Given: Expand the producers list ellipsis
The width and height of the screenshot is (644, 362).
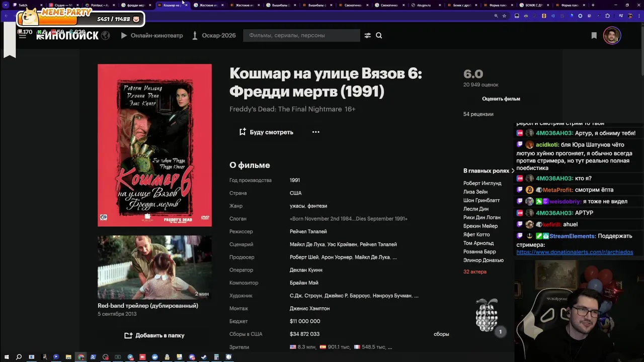Looking at the screenshot, I should [x=394, y=257].
